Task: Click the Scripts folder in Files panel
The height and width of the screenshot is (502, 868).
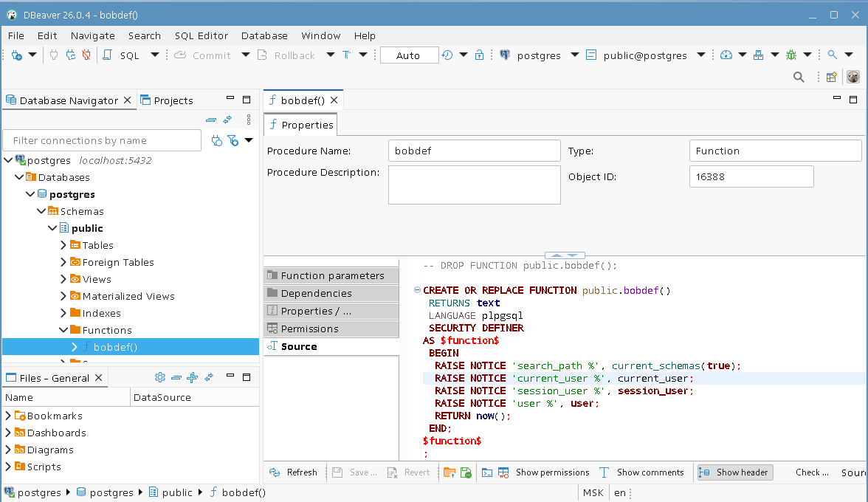Action: pos(38,467)
